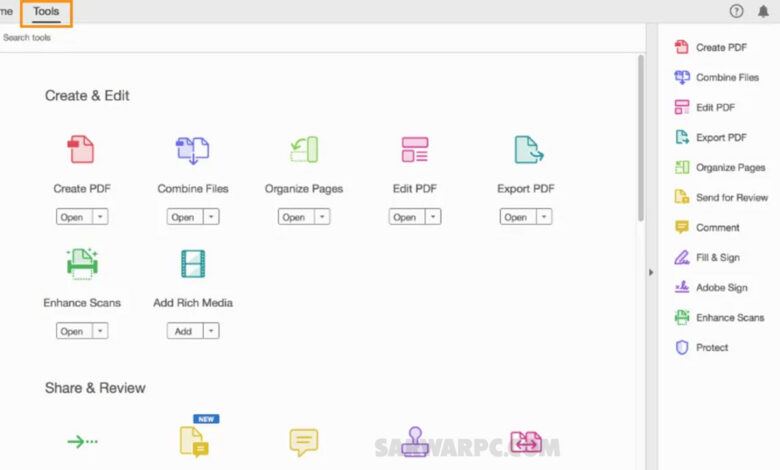Click Create PDF shortcut in right sidebar

click(711, 47)
